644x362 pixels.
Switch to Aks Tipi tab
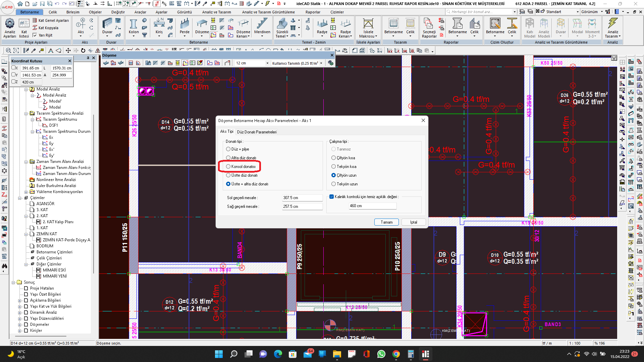[x=227, y=131]
